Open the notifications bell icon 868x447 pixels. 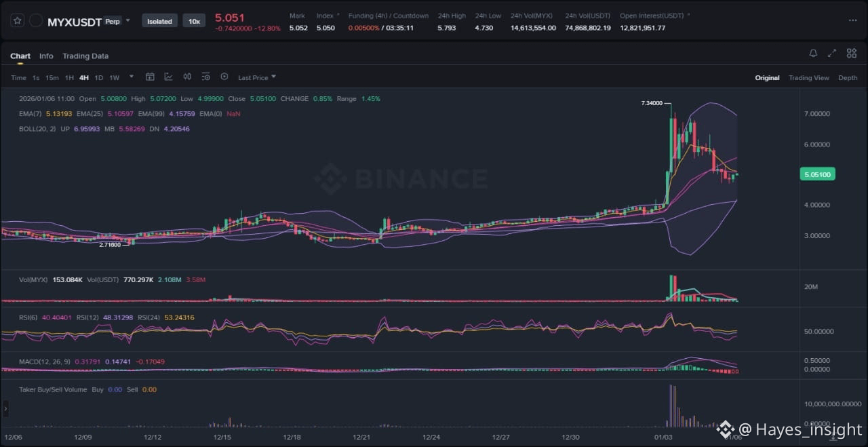(x=813, y=53)
